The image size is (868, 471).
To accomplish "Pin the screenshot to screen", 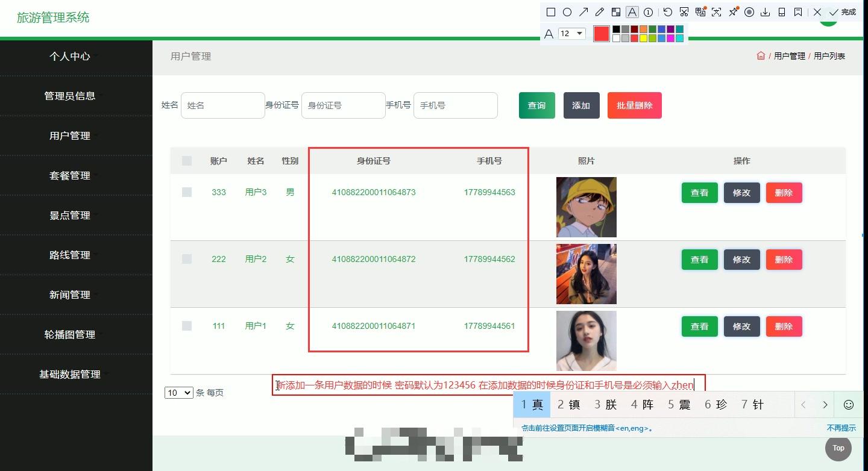I will click(733, 11).
